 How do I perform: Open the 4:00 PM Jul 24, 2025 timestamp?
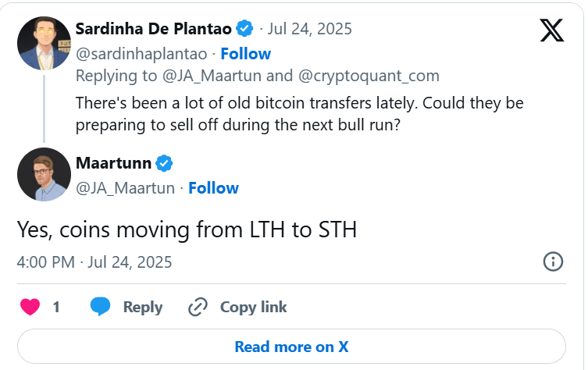94,262
